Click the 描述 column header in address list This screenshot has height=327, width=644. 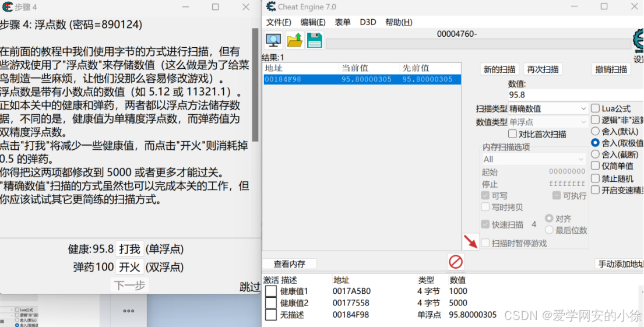tap(289, 280)
